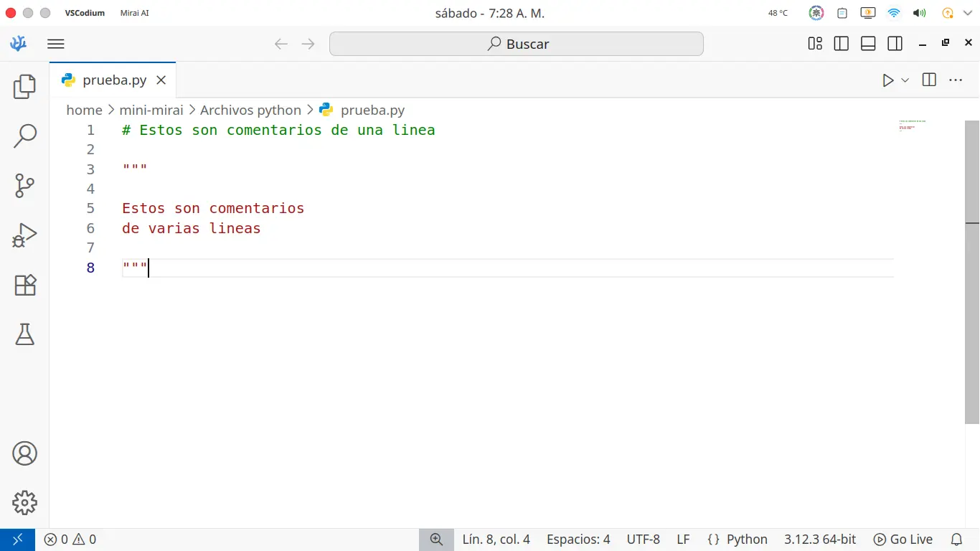The height and width of the screenshot is (551, 980).
Task: Open the Mirai AI menu in top bar
Action: [135, 13]
